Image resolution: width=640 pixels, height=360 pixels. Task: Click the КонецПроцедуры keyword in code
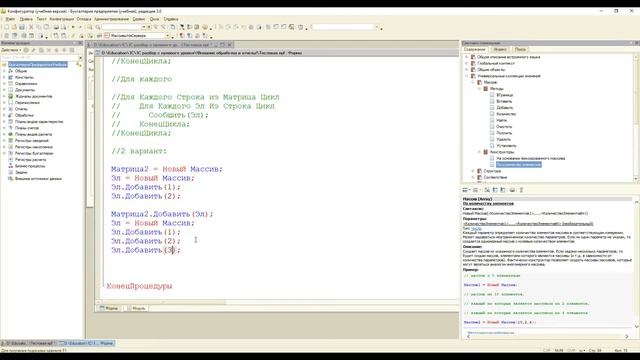click(x=139, y=286)
